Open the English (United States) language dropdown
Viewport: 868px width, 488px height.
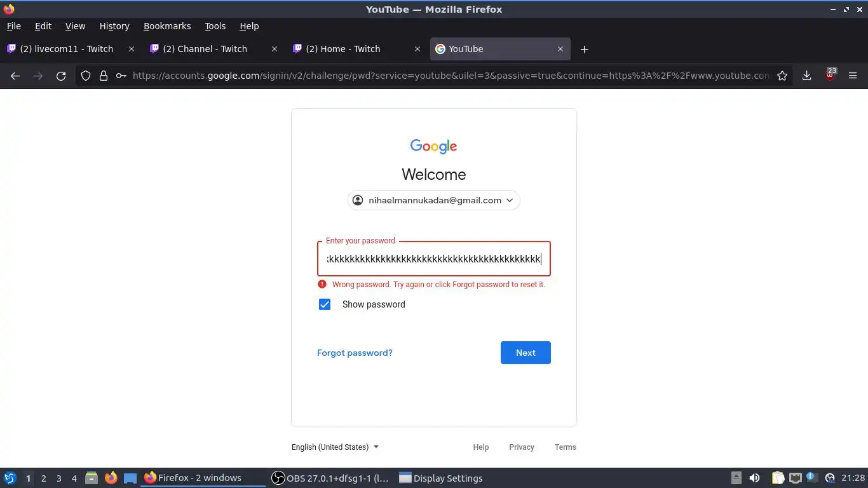click(335, 447)
